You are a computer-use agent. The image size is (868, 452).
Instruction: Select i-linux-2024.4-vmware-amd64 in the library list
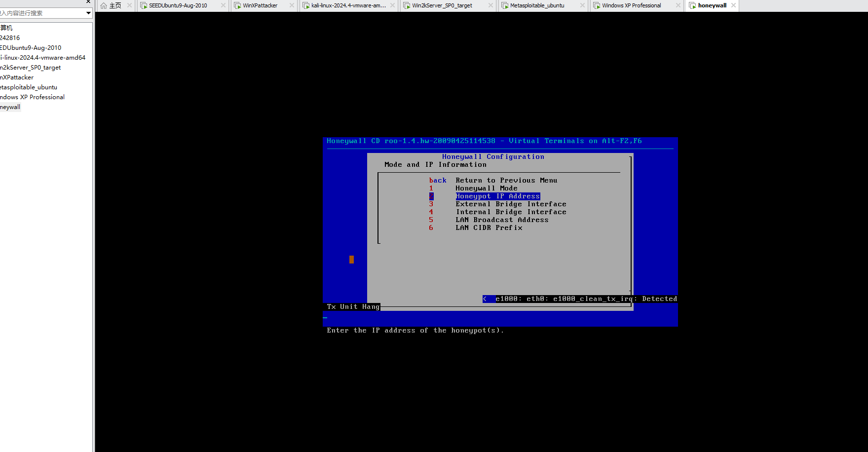click(x=43, y=58)
